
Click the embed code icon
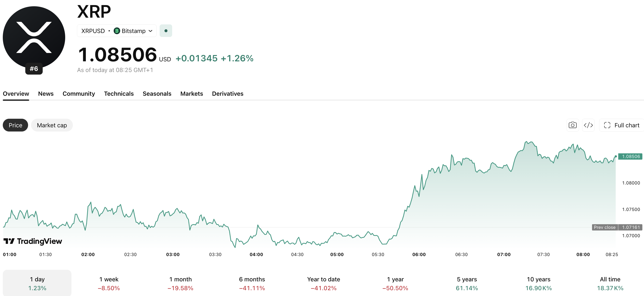pyautogui.click(x=588, y=125)
